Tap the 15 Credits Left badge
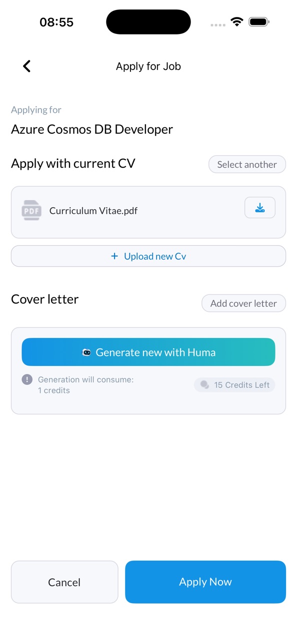This screenshot has height=644, width=297. point(234,385)
